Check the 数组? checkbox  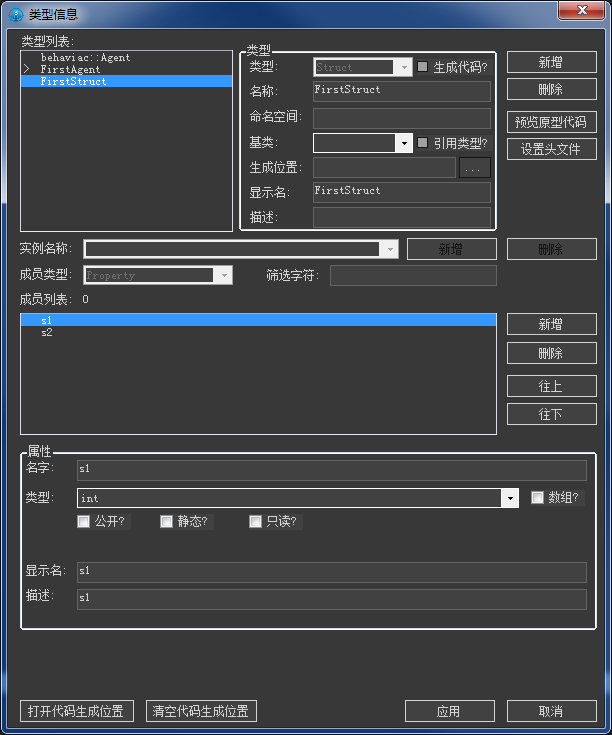pyautogui.click(x=537, y=497)
